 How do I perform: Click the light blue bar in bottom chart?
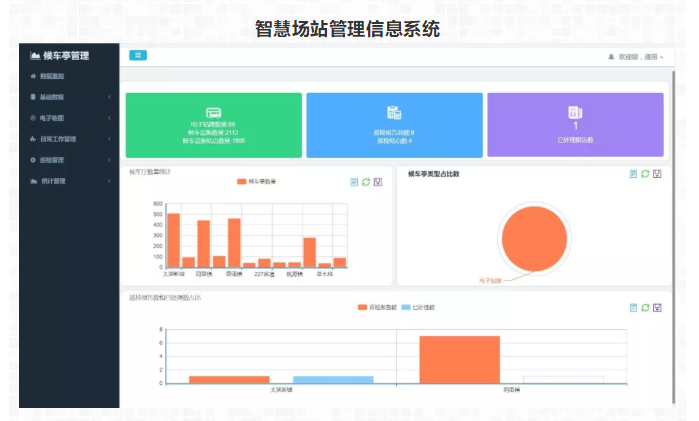[333, 380]
